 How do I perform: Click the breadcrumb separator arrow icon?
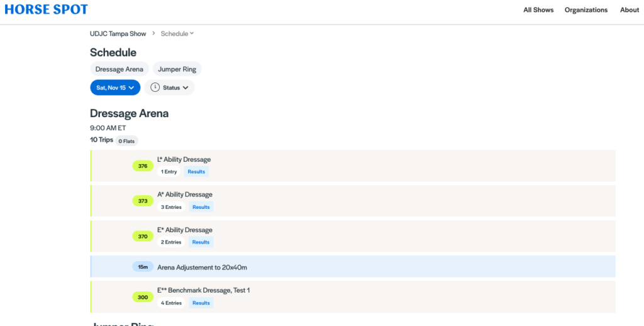(x=153, y=33)
